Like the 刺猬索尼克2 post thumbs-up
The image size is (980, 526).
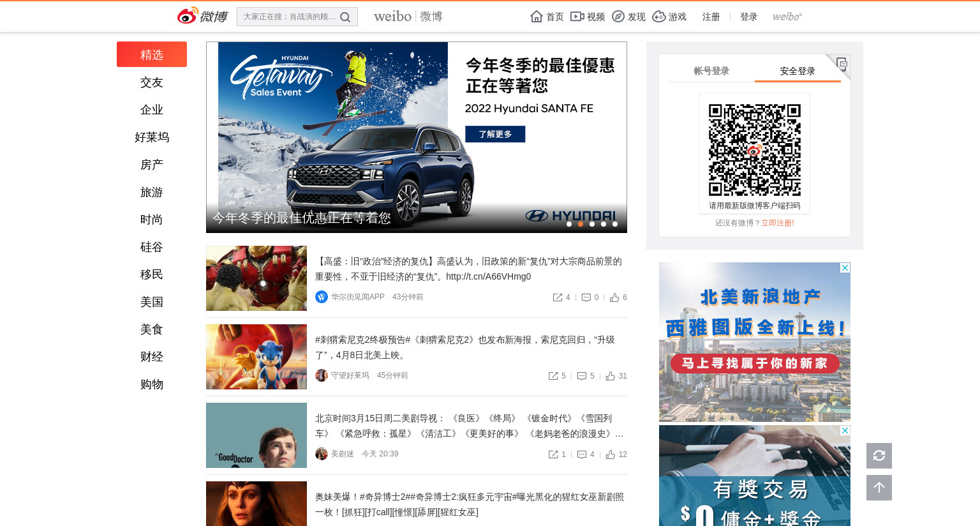(x=611, y=376)
